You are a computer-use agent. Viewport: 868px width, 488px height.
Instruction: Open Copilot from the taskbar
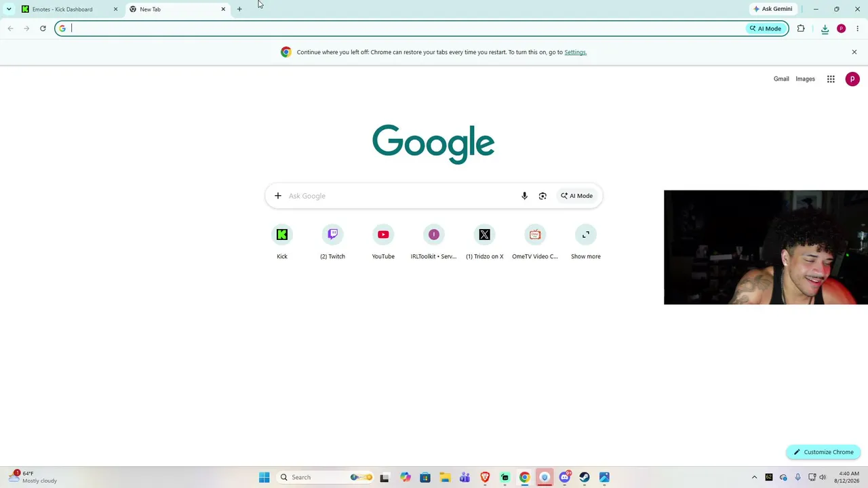tap(406, 477)
